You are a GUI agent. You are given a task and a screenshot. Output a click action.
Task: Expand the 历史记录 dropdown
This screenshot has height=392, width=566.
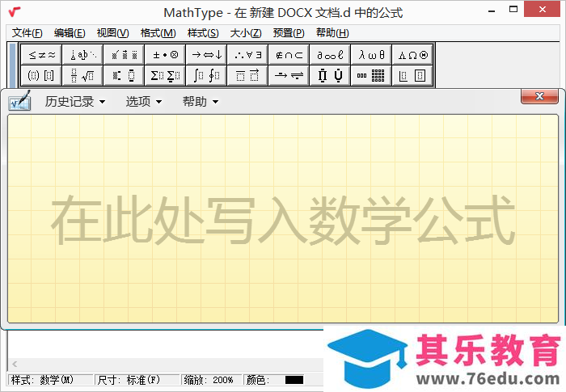coord(75,102)
